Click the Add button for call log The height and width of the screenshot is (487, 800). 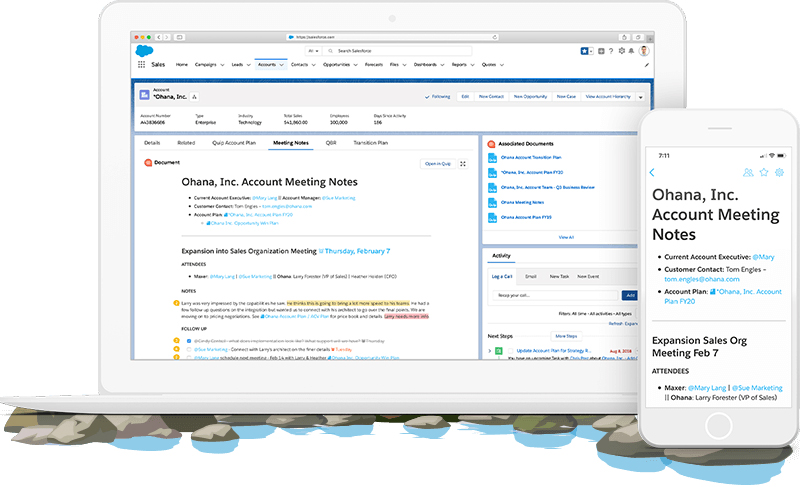(x=630, y=295)
